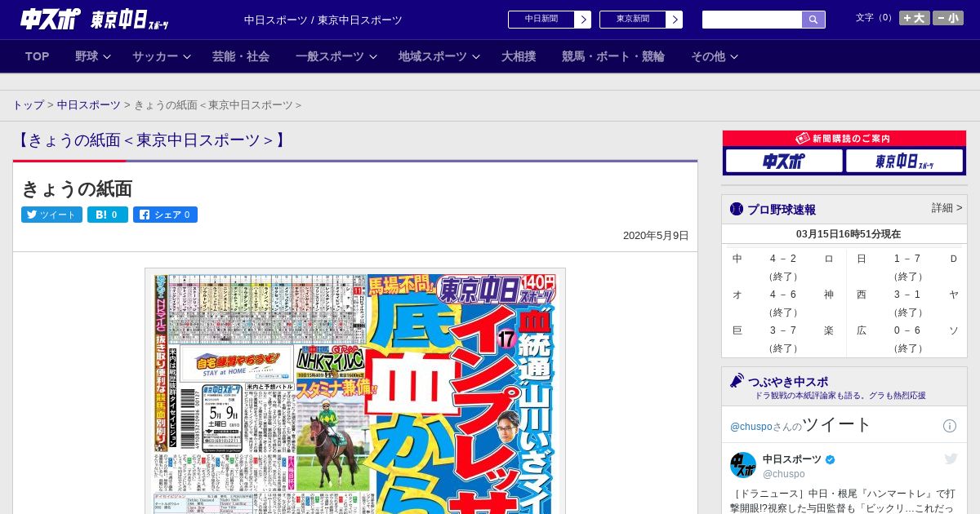This screenshot has height=514, width=980.
Task: Click the きょうの紙面 heading
Action: (x=77, y=189)
